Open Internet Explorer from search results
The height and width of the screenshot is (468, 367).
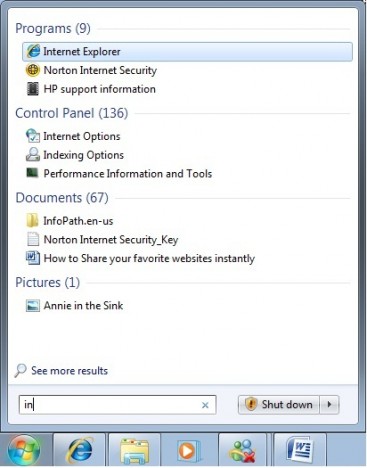[187, 52]
